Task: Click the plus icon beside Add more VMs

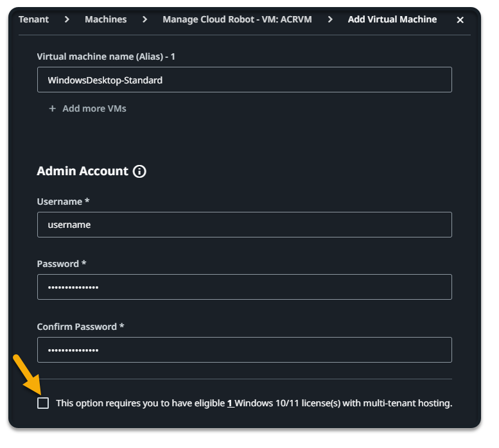Action: click(53, 108)
